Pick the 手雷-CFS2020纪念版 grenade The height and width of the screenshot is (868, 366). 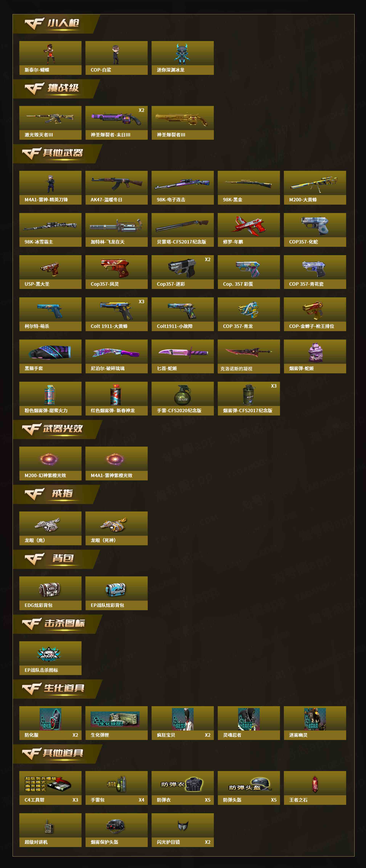tap(182, 398)
